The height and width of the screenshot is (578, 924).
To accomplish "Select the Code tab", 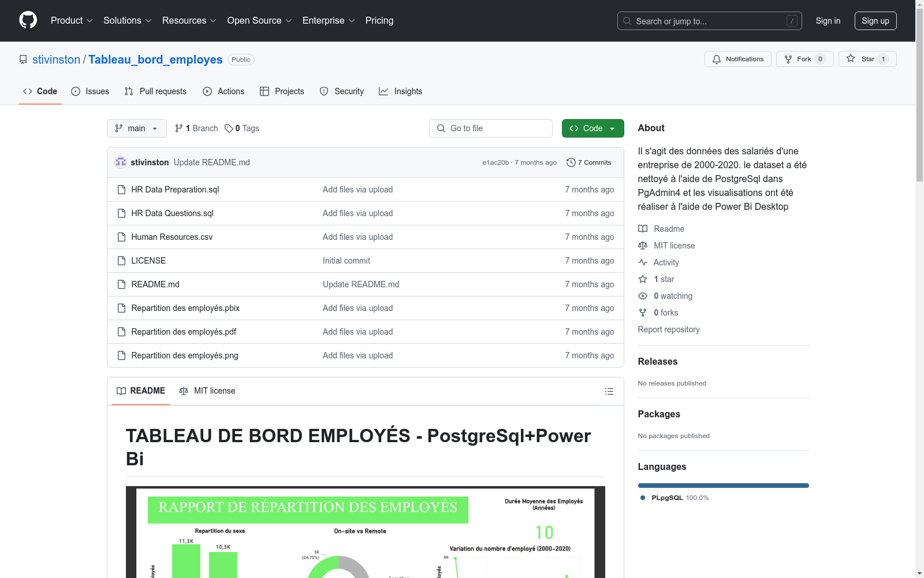I will (x=40, y=91).
